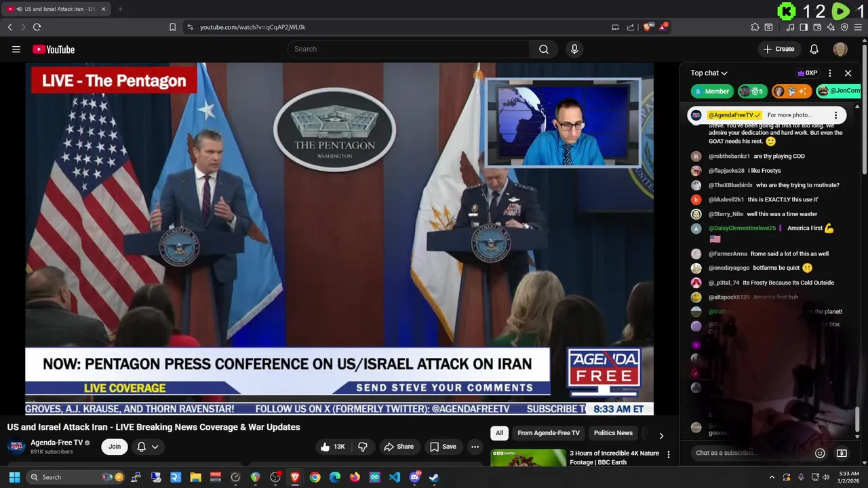The height and width of the screenshot is (488, 868).
Task: Open the media control music note
Action: (x=790, y=27)
